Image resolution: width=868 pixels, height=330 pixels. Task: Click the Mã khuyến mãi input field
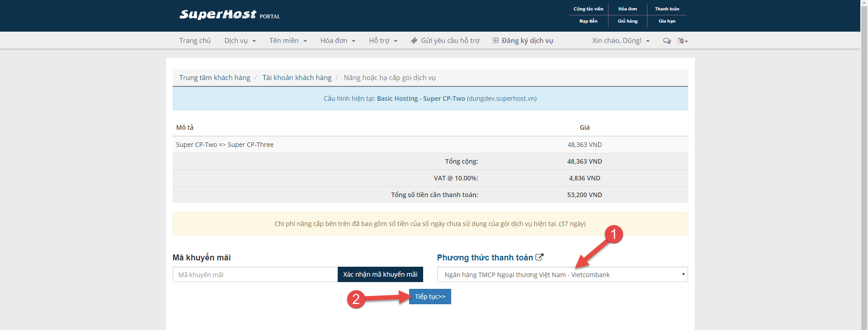click(255, 274)
